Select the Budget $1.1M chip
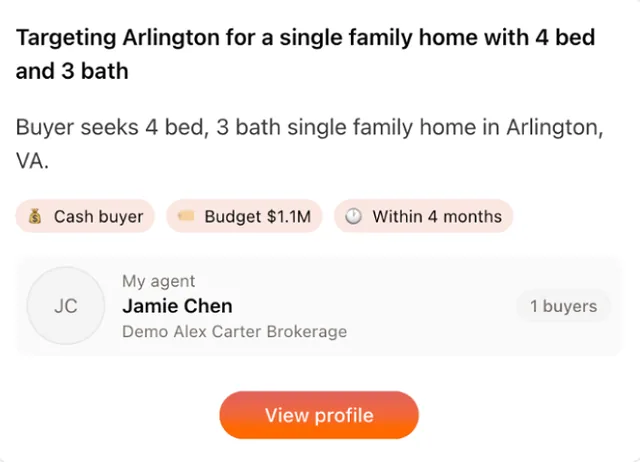 244,216
